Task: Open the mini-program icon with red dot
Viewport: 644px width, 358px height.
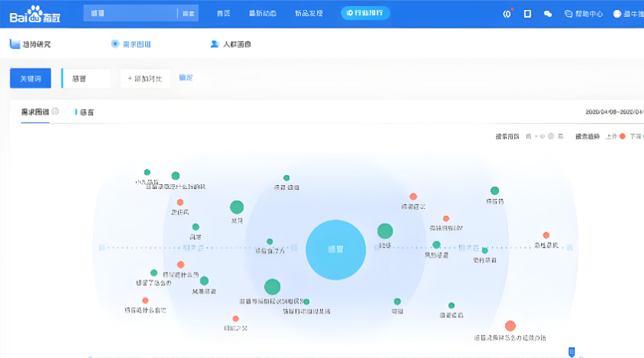Action: point(507,14)
